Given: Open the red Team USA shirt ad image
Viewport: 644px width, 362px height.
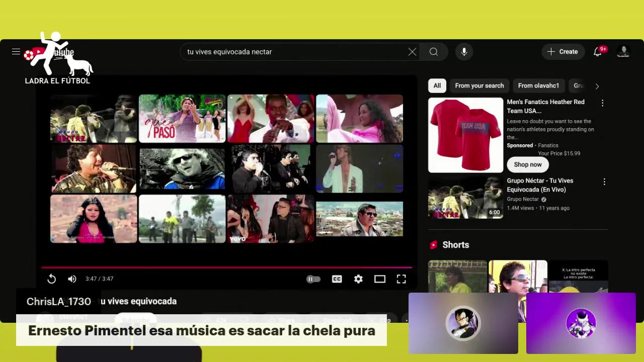Looking at the screenshot, I should 465,135.
